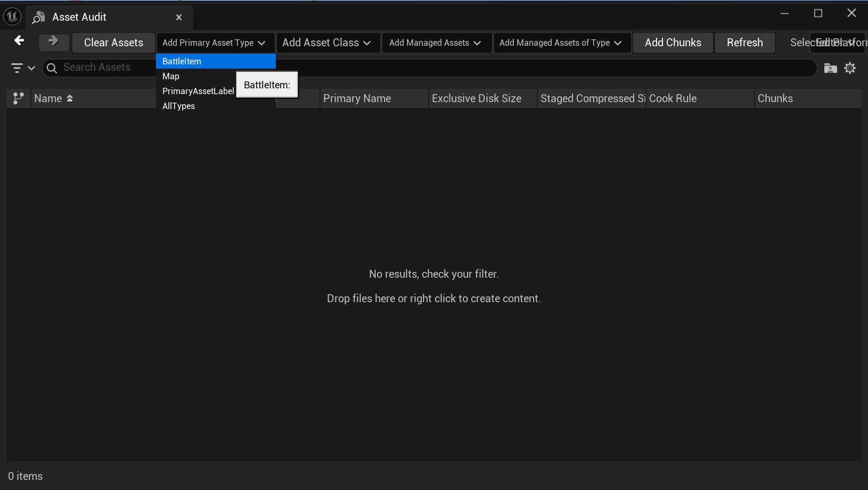Close the Asset Audit window

pyautogui.click(x=851, y=13)
